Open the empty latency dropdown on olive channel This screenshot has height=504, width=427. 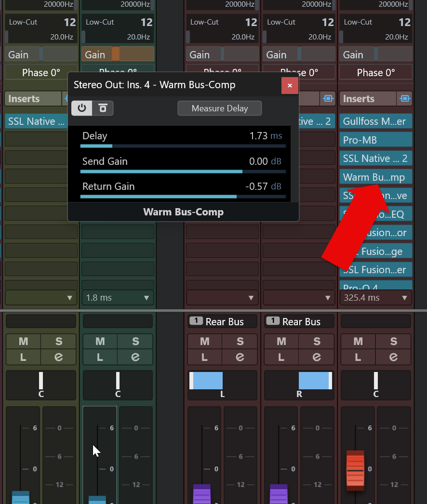pos(41,298)
